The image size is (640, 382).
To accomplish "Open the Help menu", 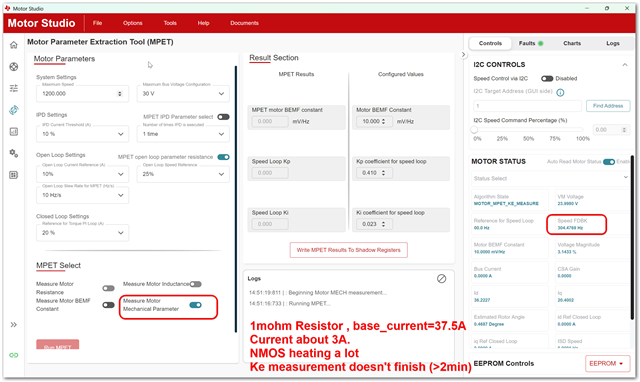I will tap(203, 23).
